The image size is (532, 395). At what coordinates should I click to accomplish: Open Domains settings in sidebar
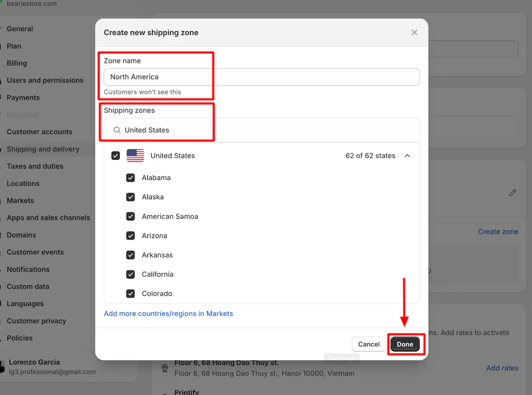[x=21, y=235]
